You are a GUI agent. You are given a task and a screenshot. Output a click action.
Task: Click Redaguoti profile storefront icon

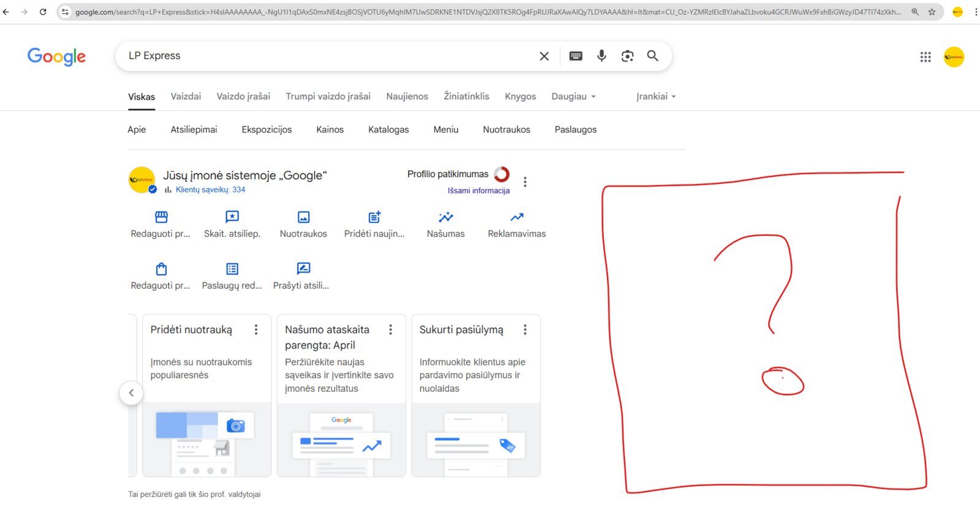pyautogui.click(x=161, y=217)
